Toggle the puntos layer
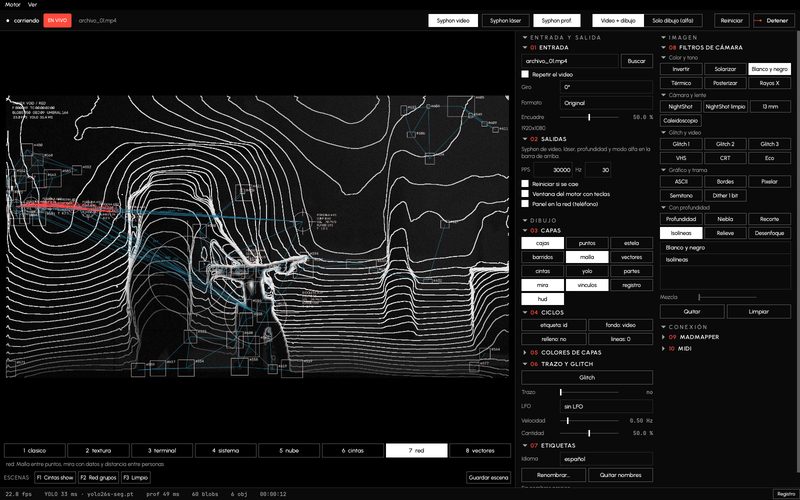This screenshot has width=800, height=500. tap(587, 243)
